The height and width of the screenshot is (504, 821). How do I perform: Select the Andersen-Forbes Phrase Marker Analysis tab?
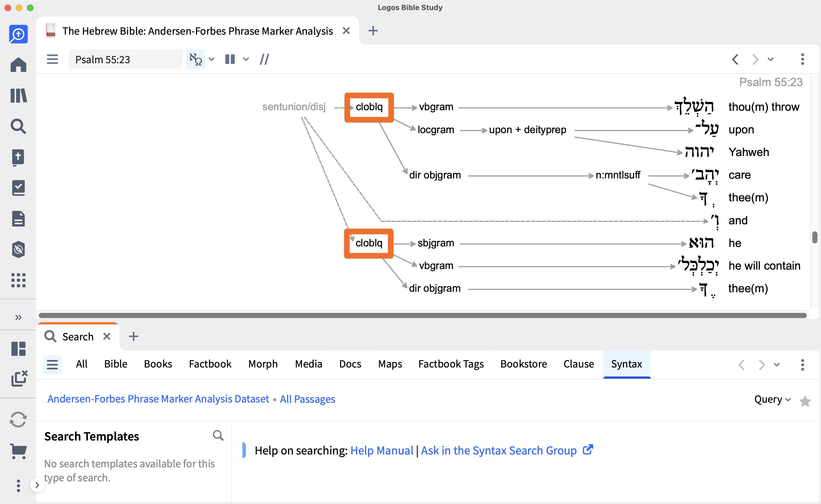197,31
